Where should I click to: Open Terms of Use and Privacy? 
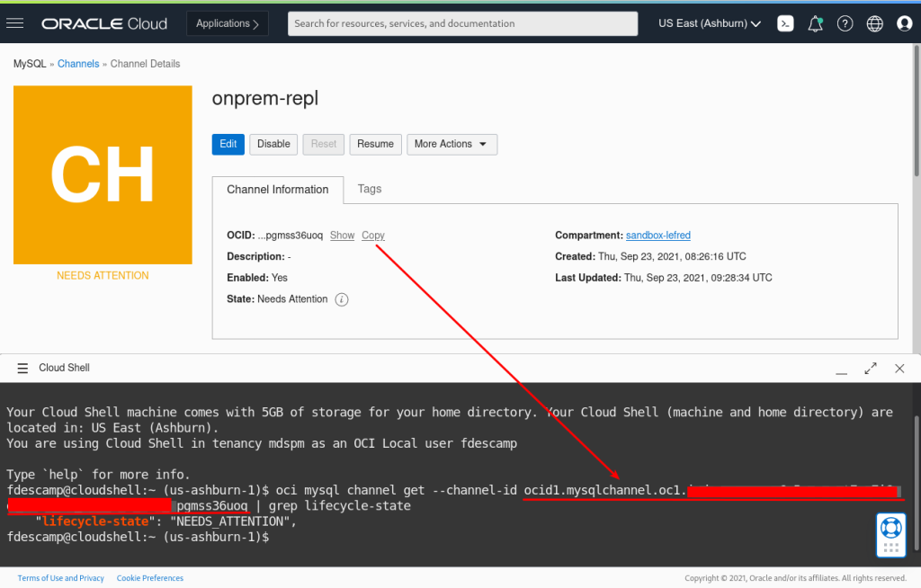[x=60, y=579]
